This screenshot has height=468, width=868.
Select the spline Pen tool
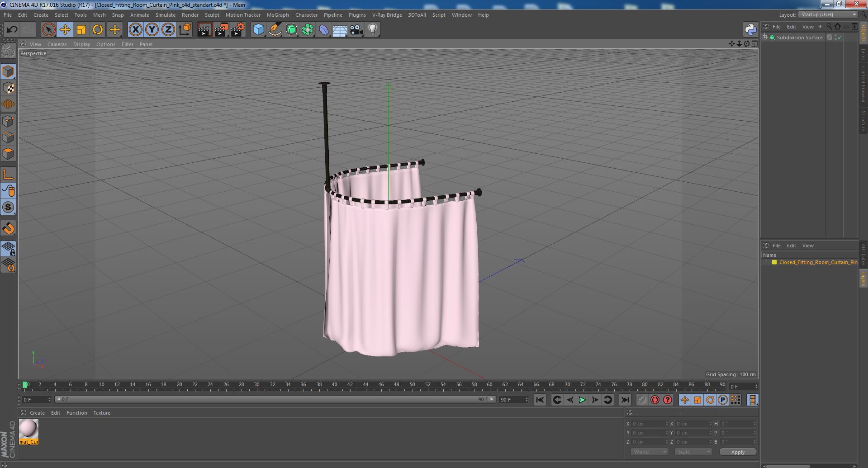click(x=275, y=30)
